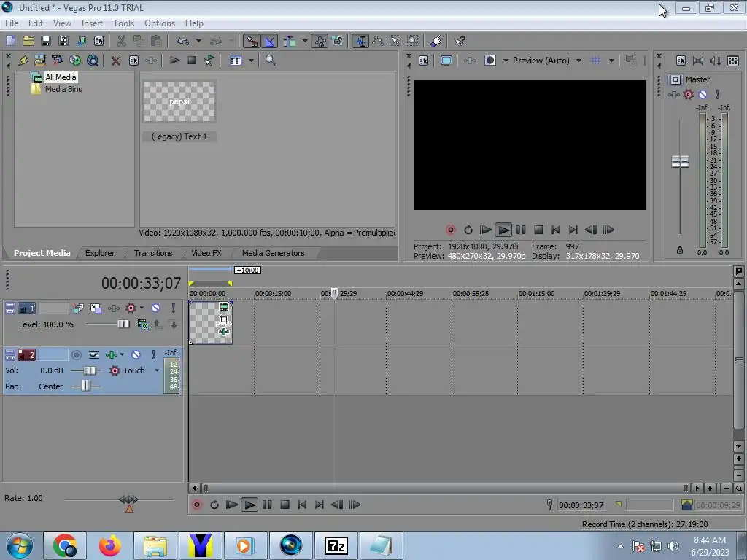
Task: Adjust audio track 2 Pan slider
Action: [85, 386]
